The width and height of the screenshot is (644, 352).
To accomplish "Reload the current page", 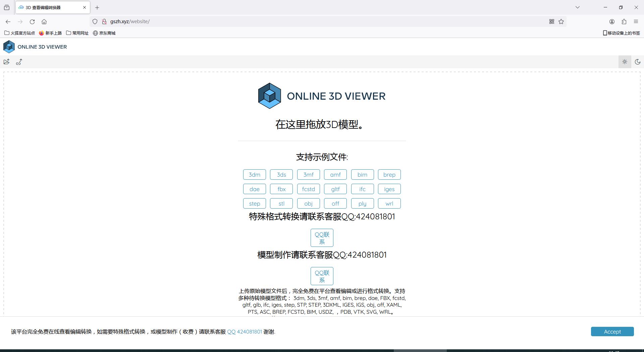I will click(x=32, y=21).
